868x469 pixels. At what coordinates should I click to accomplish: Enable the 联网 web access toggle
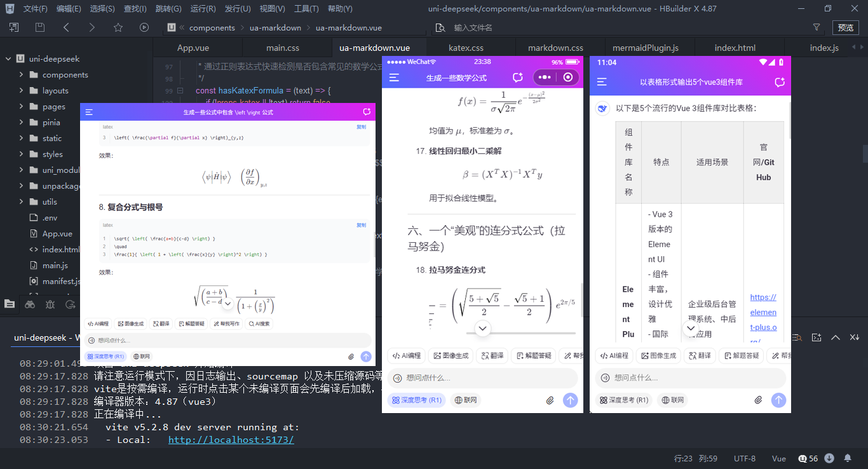(142, 356)
